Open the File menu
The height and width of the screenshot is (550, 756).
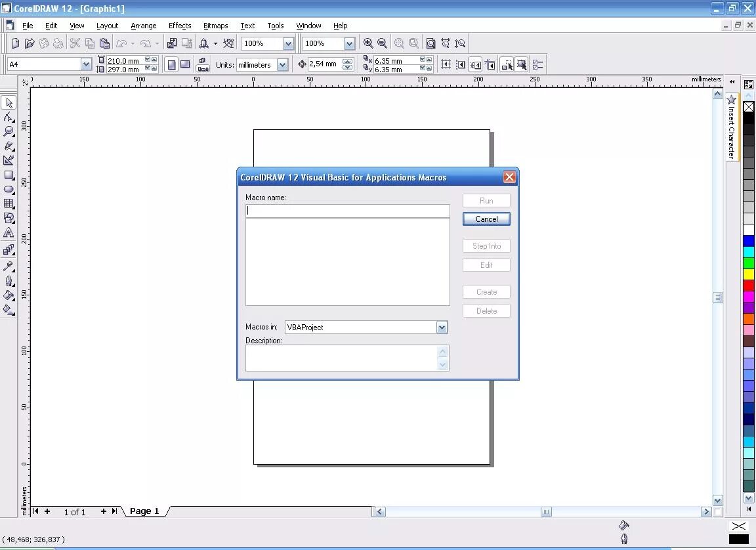(x=28, y=26)
